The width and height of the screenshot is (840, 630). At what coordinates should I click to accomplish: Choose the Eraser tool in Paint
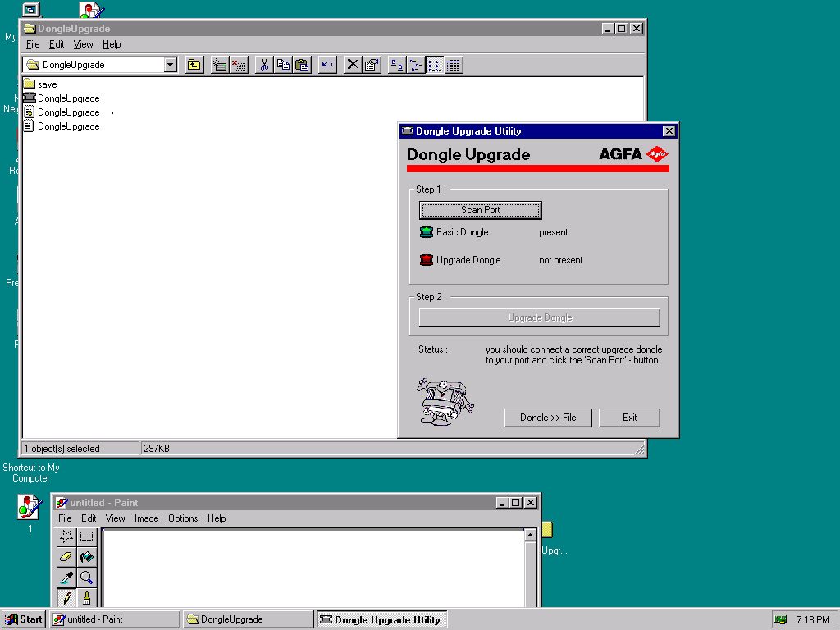coord(66,557)
